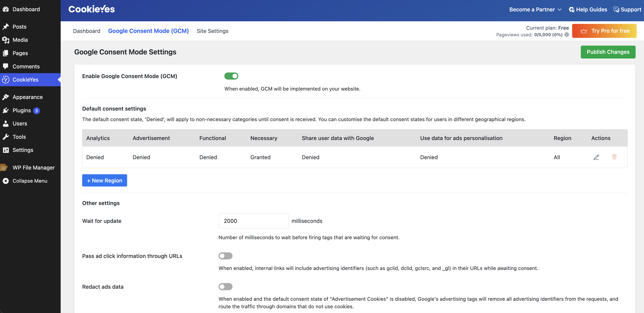
Task: Click the Necessary column header
Action: pos(264,138)
